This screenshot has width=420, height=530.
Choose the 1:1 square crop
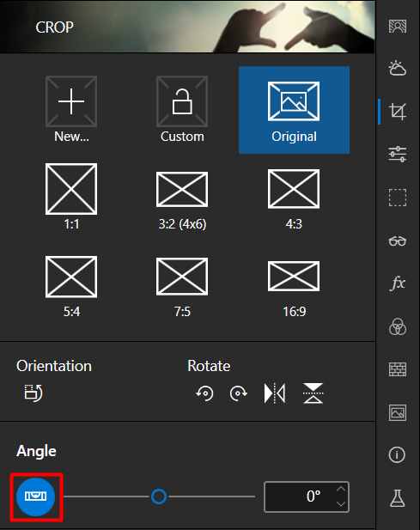[x=71, y=197]
